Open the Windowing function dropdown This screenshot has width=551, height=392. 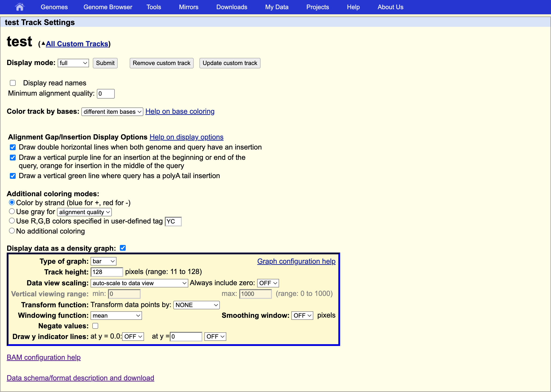[116, 316]
